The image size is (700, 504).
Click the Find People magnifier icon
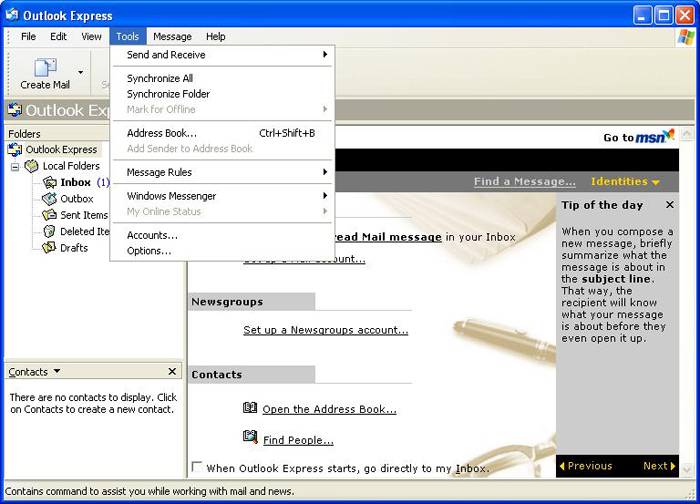pyautogui.click(x=250, y=437)
